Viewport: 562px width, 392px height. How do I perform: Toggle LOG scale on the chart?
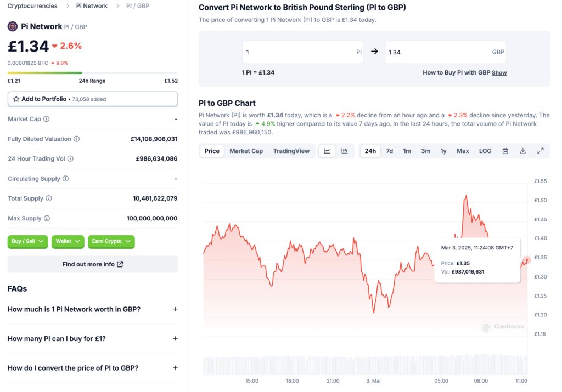pyautogui.click(x=485, y=151)
